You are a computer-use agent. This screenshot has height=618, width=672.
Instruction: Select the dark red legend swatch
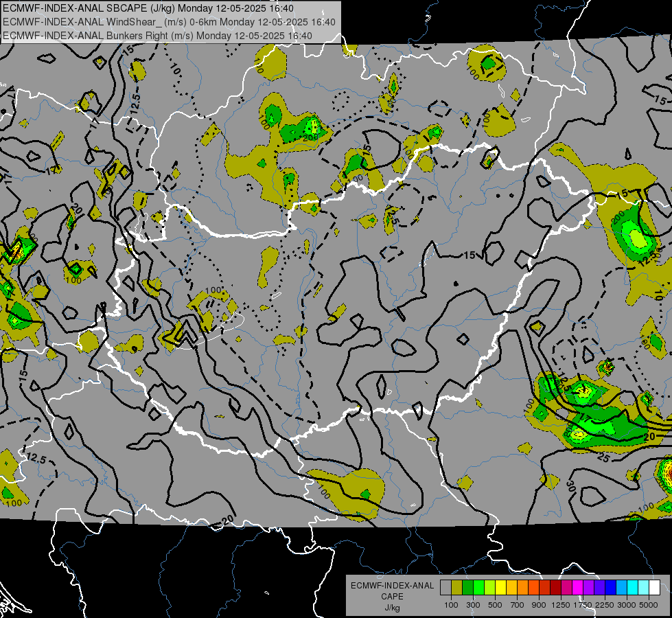(555, 587)
